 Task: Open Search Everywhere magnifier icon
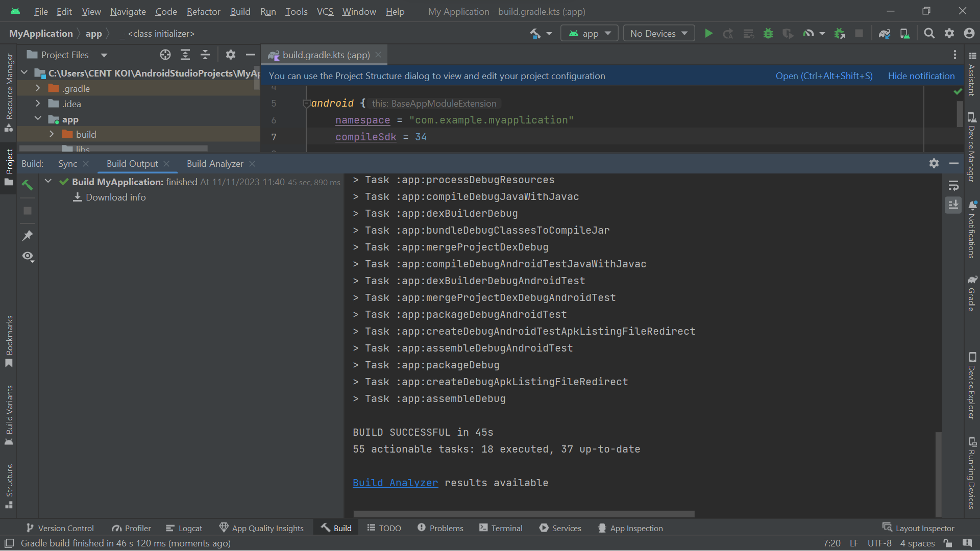[929, 34]
